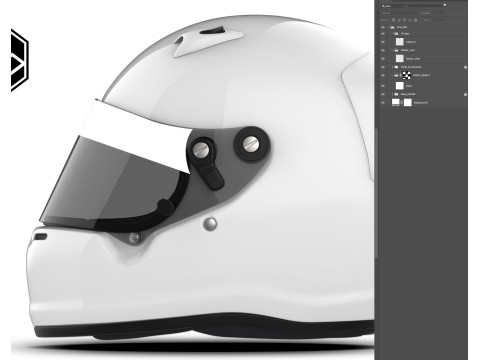Viewport: 480px width, 360px height.
Task: Enable the lock position icon
Action: [x=404, y=20]
